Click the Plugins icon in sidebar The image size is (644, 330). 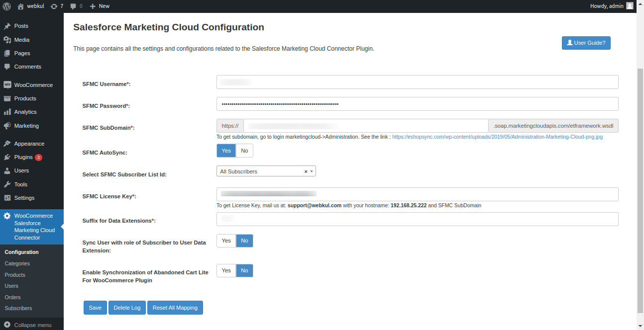click(x=7, y=157)
